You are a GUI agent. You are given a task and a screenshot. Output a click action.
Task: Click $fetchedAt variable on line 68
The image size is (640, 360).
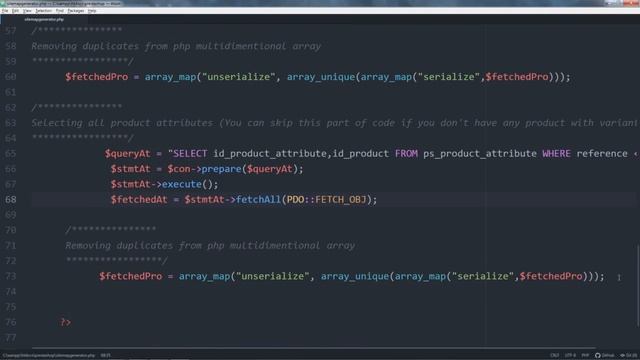tap(139, 200)
